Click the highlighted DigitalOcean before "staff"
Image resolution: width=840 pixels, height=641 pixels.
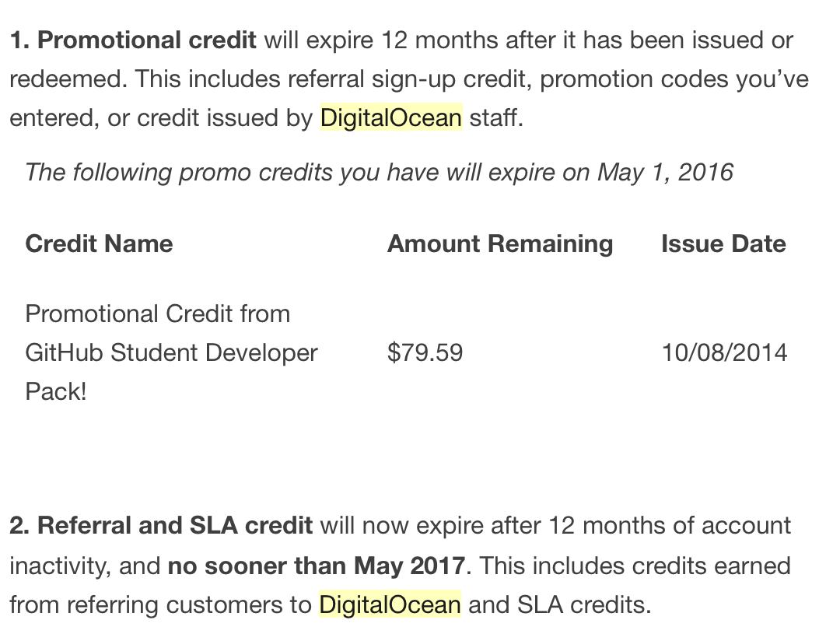pyautogui.click(x=391, y=118)
